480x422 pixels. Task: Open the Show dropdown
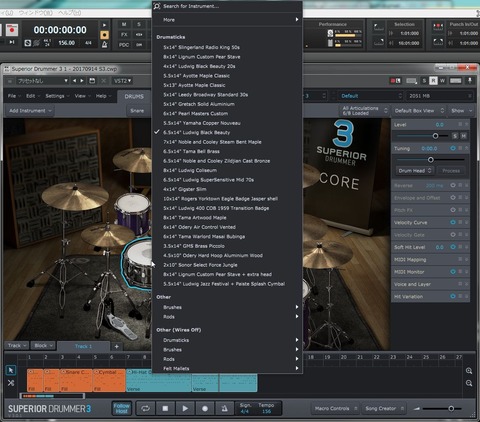coord(461,111)
